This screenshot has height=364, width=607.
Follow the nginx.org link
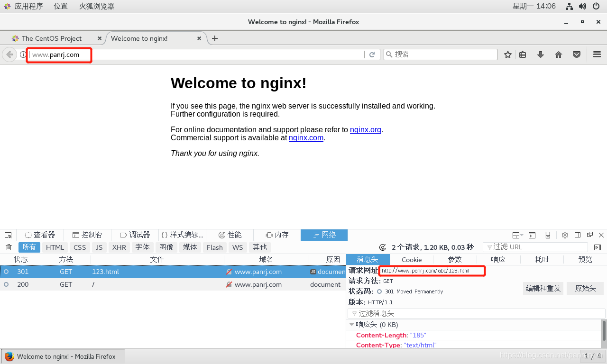click(366, 130)
